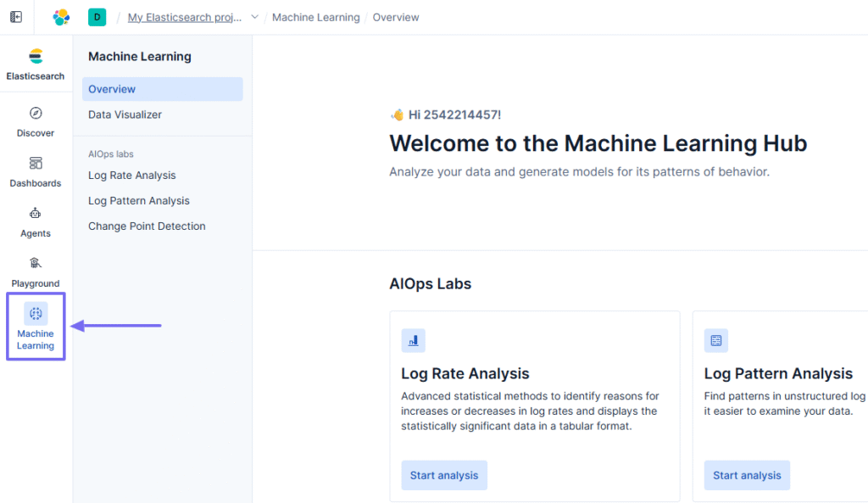Viewport: 868px width, 503px height.
Task: Start analysis for Log Rate Analysis
Action: (443, 475)
